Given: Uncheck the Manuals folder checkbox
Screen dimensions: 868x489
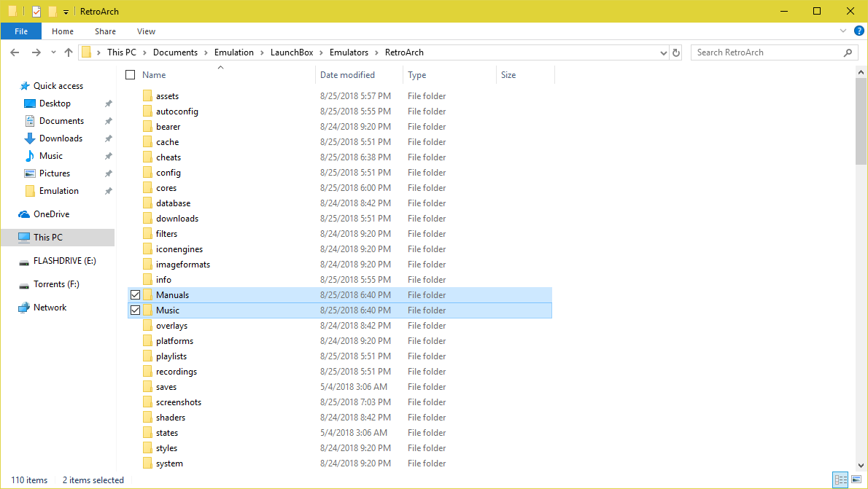Looking at the screenshot, I should pos(135,295).
